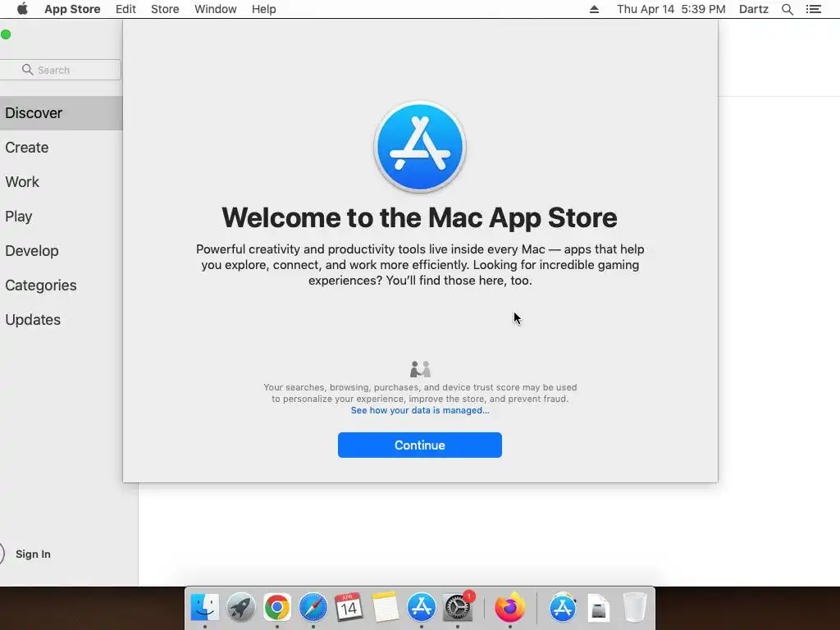The height and width of the screenshot is (630, 840).
Task: Open the Help menu
Action: click(x=263, y=9)
